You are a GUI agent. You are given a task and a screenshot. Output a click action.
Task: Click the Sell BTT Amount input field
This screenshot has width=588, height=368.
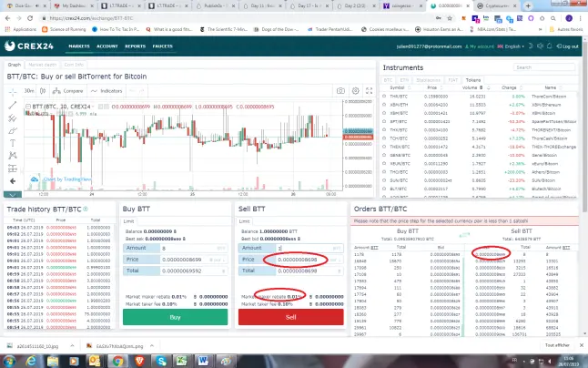pyautogui.click(x=309, y=248)
